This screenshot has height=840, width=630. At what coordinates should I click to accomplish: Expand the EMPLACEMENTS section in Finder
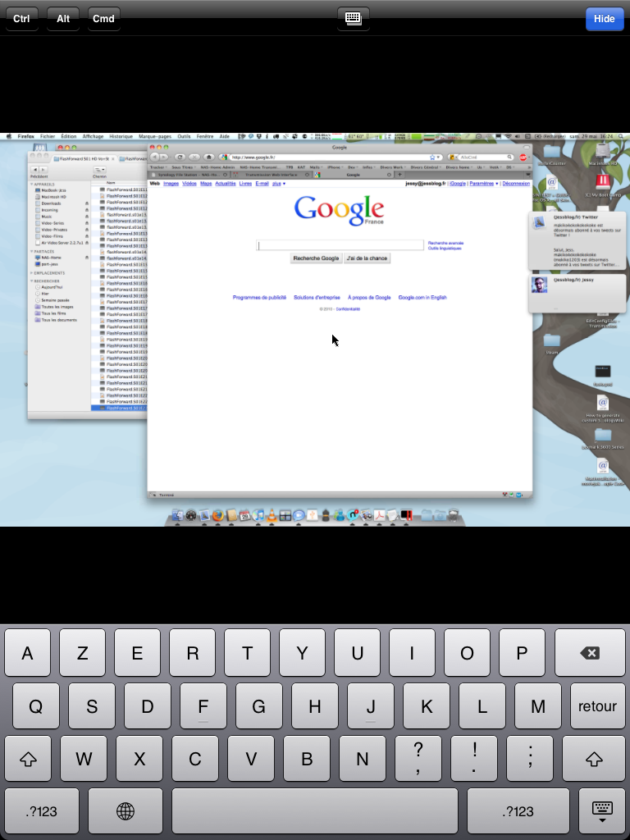32,273
